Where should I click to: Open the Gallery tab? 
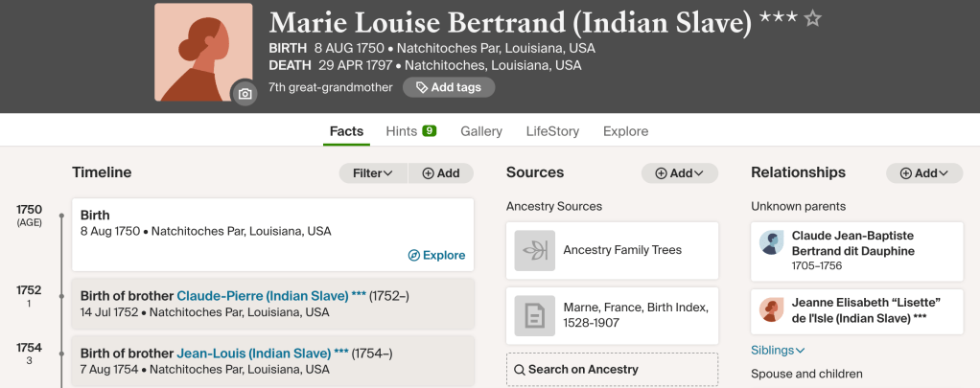[481, 131]
